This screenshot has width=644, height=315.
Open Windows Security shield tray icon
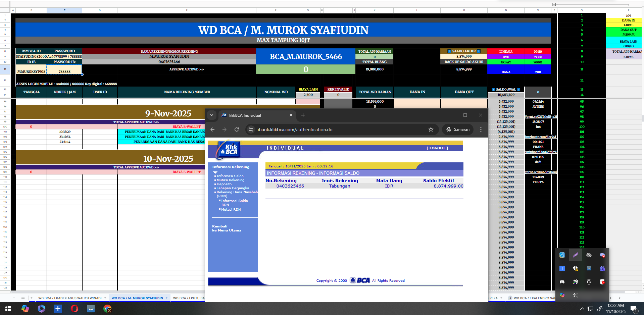[x=576, y=268]
